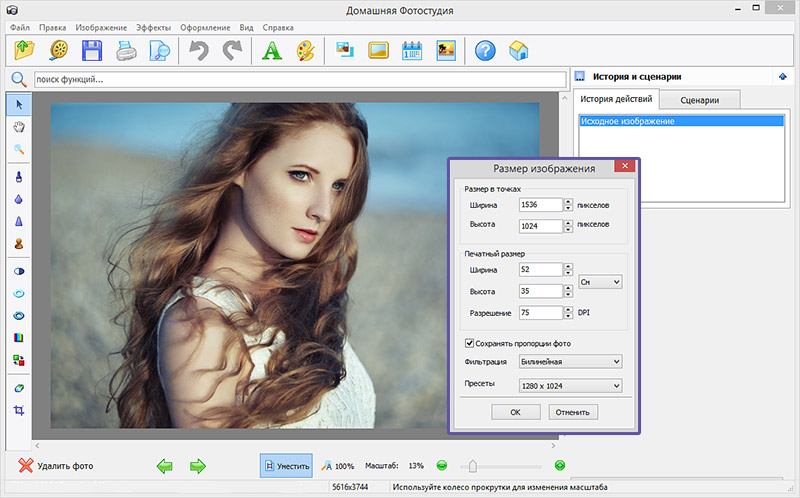Select the Crop tool in left sidebar

click(x=19, y=411)
